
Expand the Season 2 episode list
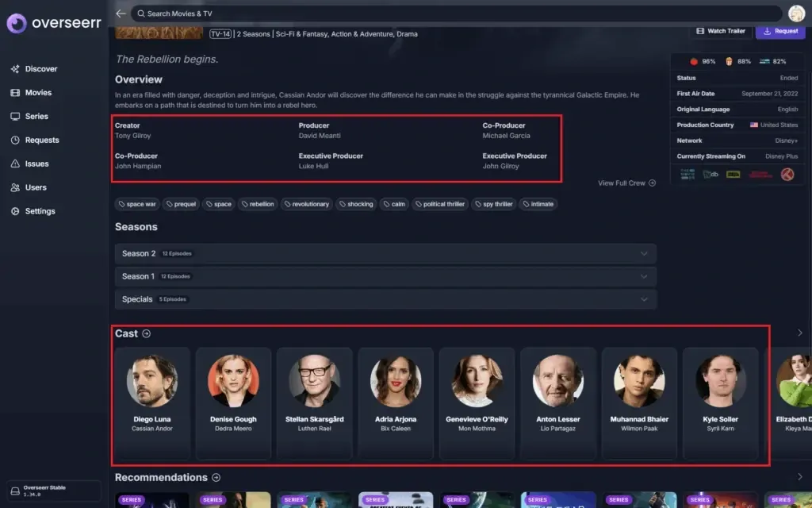(385, 254)
